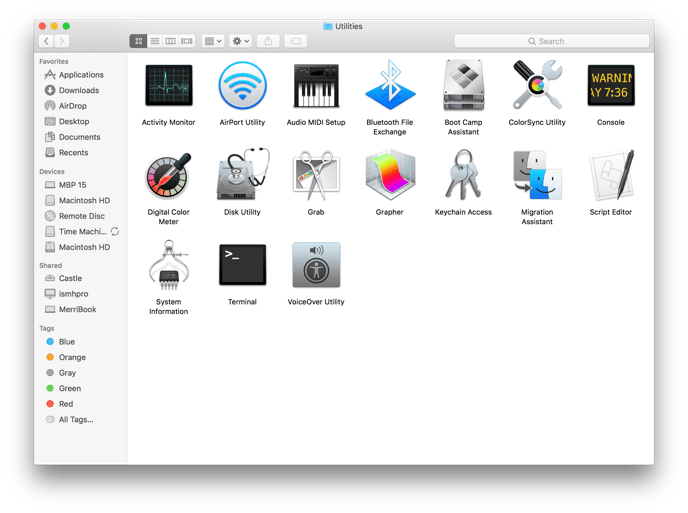Screen dimensions: 688x513
Task: Select Keychain Access keys icon
Action: (x=463, y=175)
